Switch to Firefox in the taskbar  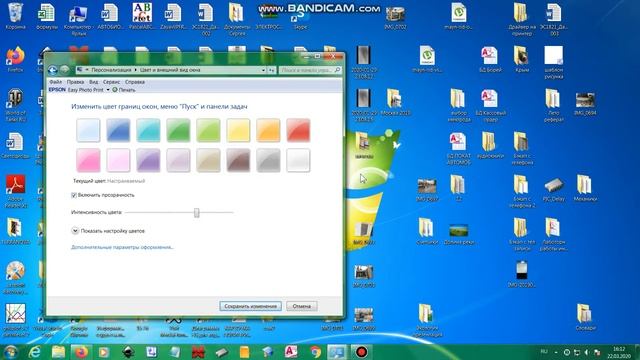tap(81, 352)
